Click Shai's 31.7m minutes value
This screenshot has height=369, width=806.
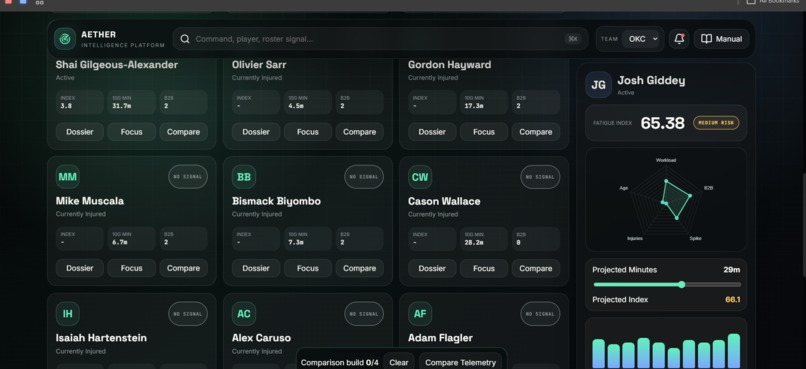coord(122,106)
